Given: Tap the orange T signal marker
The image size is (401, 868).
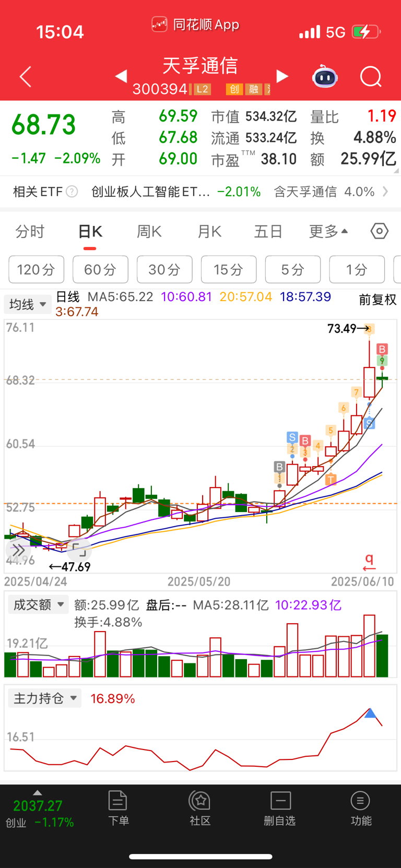Looking at the screenshot, I should pos(331,479).
